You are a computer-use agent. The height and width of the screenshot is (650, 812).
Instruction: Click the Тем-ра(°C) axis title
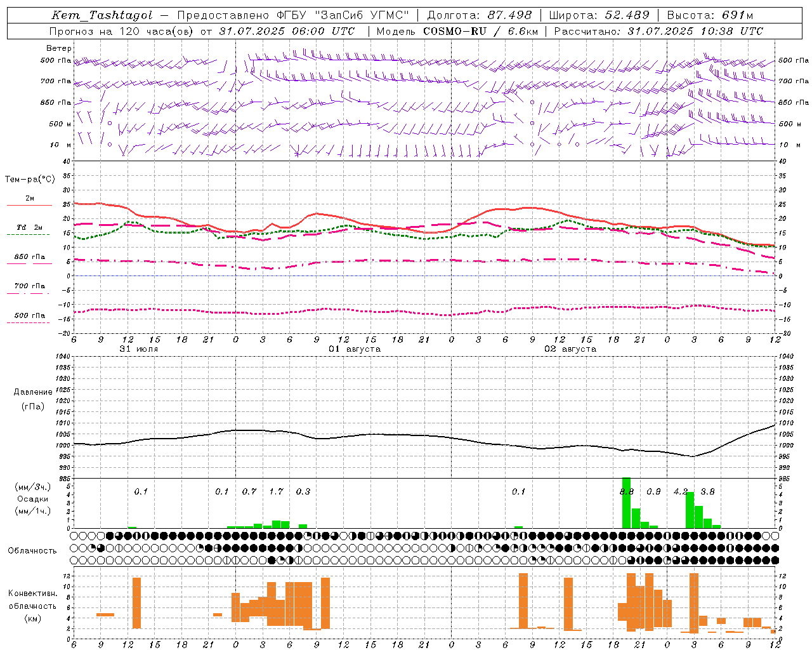point(30,180)
